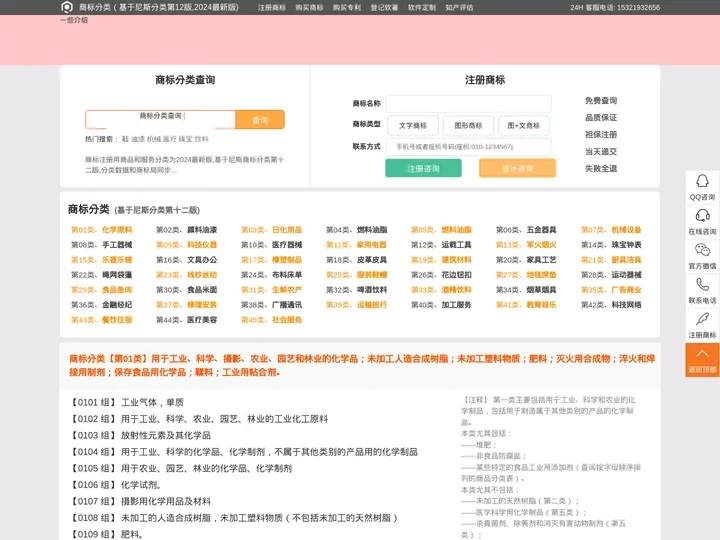This screenshot has height=540, width=720.
Task: Click the orange 查询 search button
Action: [x=260, y=120]
